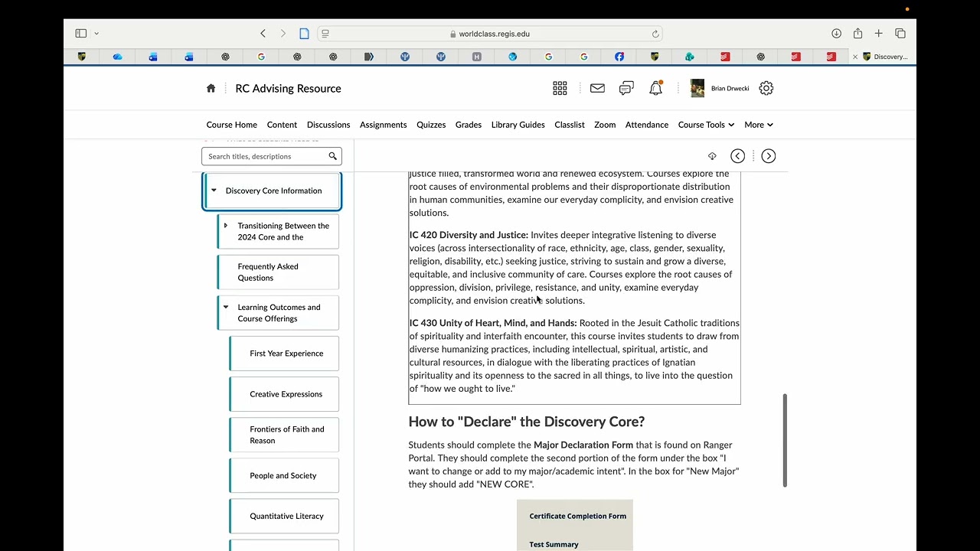Click the "Certificate Completion Form" text
The height and width of the screenshot is (551, 980).
(578, 516)
